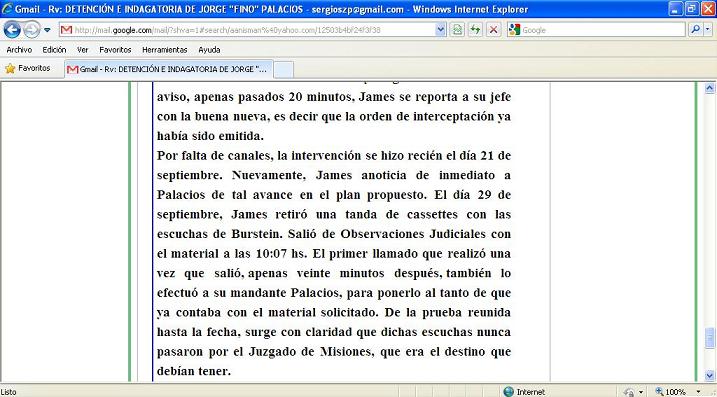Show the Favoritos star panel button
This screenshot has width=717, height=397.
point(27,69)
